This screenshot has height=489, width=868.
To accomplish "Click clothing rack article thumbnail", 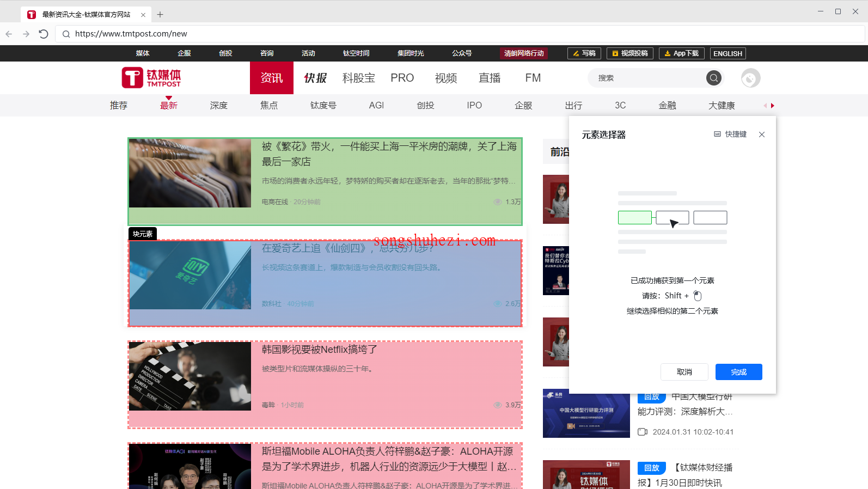I will 190,173.
